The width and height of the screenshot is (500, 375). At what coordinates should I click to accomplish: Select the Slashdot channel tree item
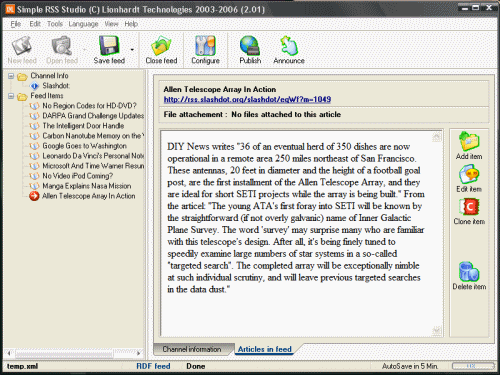click(56, 86)
